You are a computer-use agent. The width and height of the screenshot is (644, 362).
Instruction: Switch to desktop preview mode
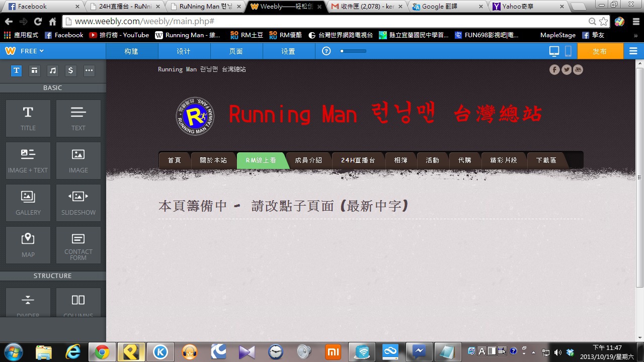click(x=554, y=51)
